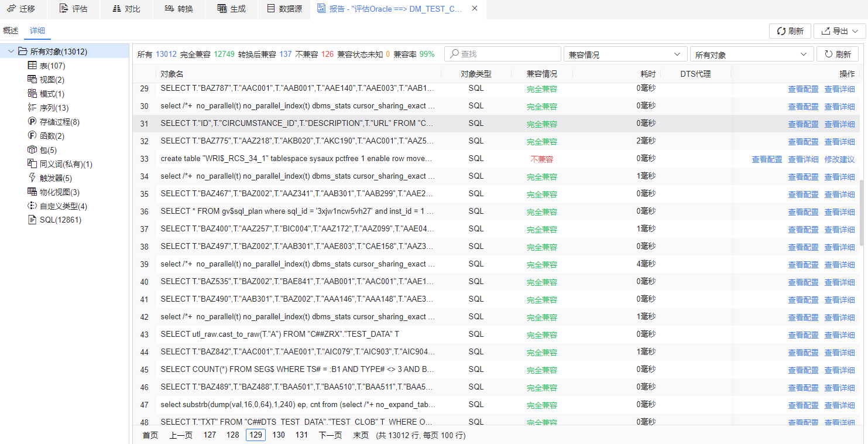Click the top-right 刷新 button beside 导出
This screenshot has width=868, height=444.
tap(790, 31)
